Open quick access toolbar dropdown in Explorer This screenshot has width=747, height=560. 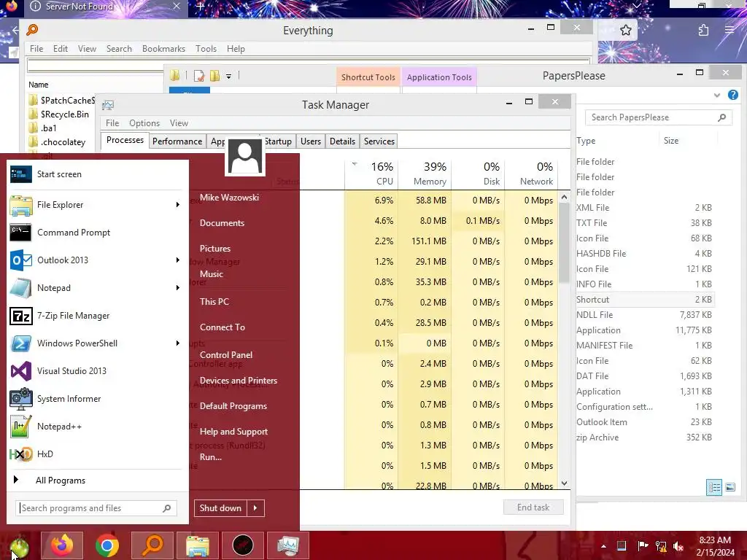pos(228,76)
